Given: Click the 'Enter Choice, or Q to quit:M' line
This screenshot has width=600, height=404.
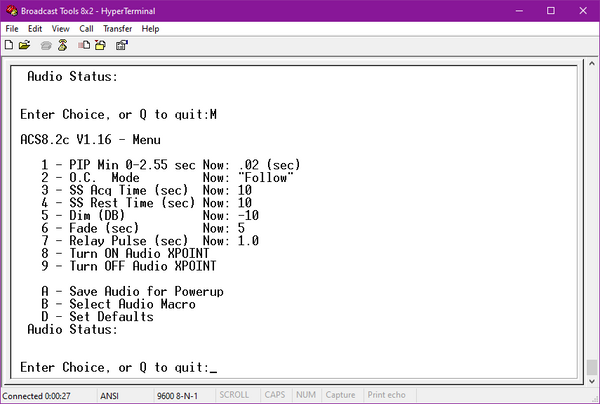Looking at the screenshot, I should click(x=119, y=114).
